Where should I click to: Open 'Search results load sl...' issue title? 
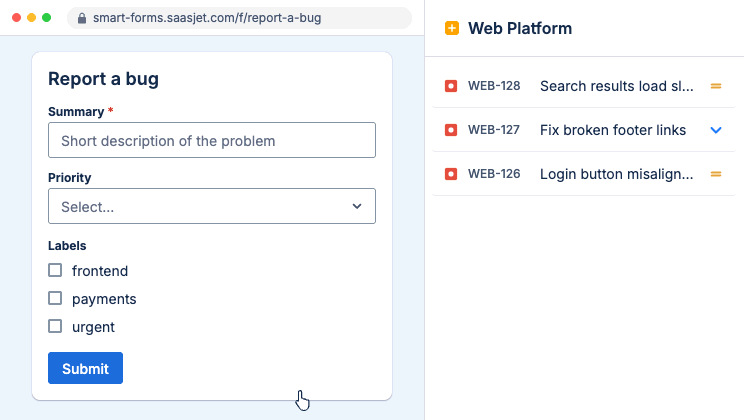(616, 86)
